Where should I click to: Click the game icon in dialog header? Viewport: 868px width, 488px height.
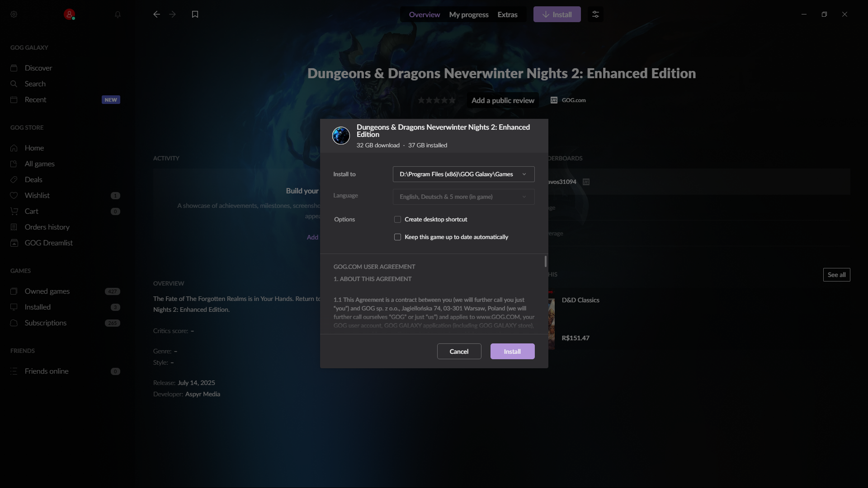point(341,136)
